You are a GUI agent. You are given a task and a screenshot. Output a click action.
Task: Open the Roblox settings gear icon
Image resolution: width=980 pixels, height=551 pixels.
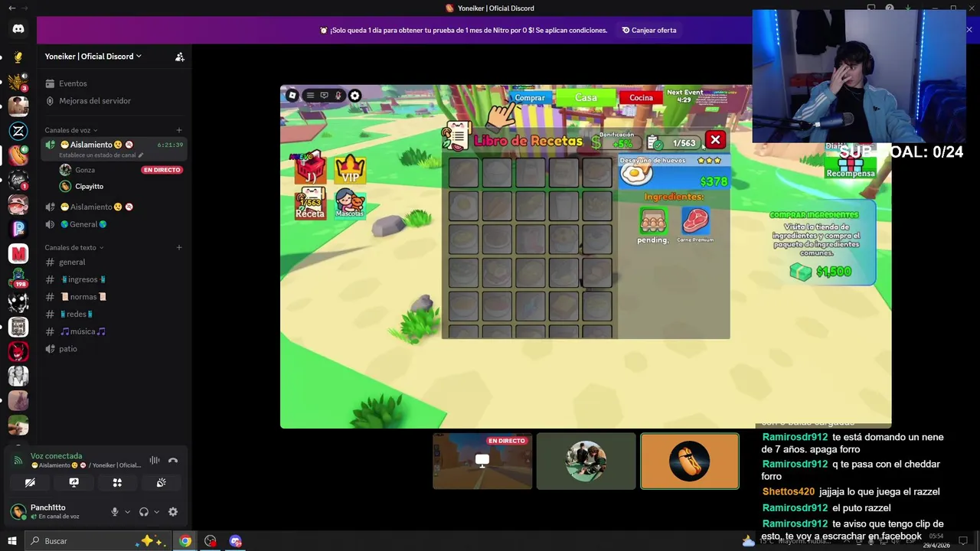click(x=354, y=96)
